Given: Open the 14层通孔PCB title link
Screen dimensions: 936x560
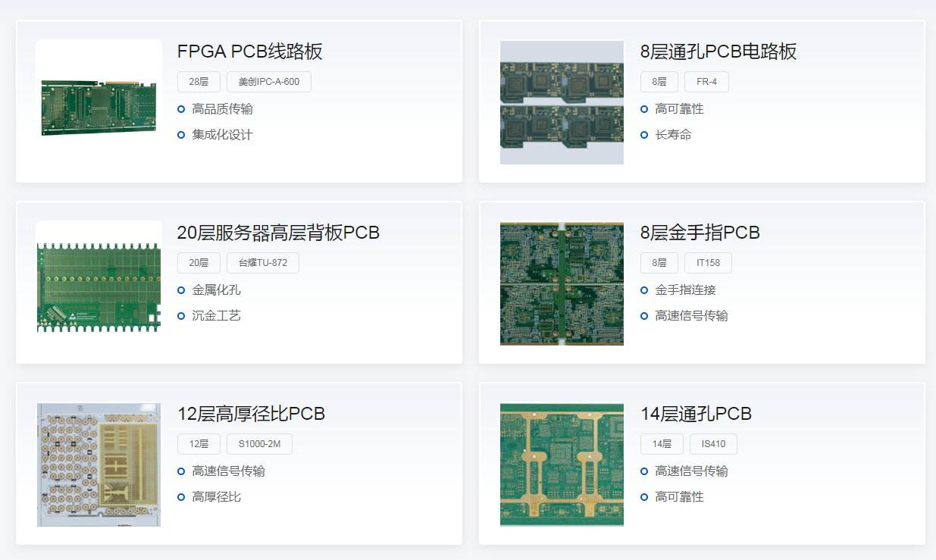Looking at the screenshot, I should pos(696,414).
